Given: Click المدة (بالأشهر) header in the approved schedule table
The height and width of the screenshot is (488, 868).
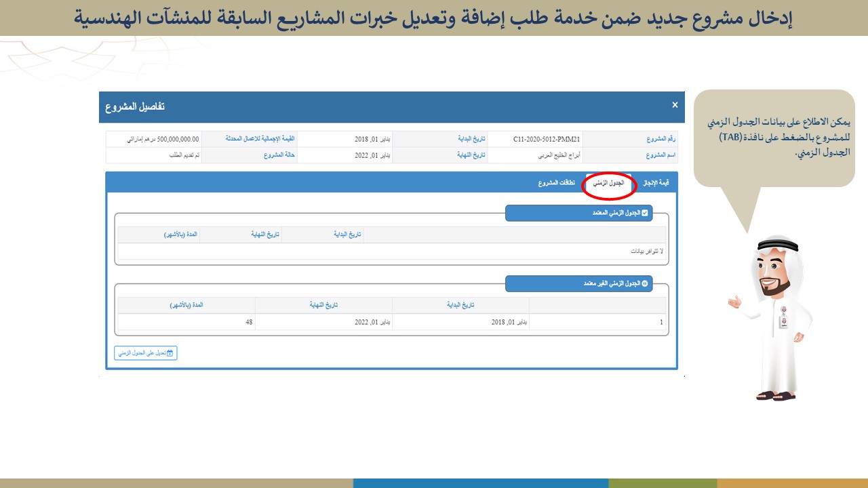Looking at the screenshot, I should coord(180,235).
